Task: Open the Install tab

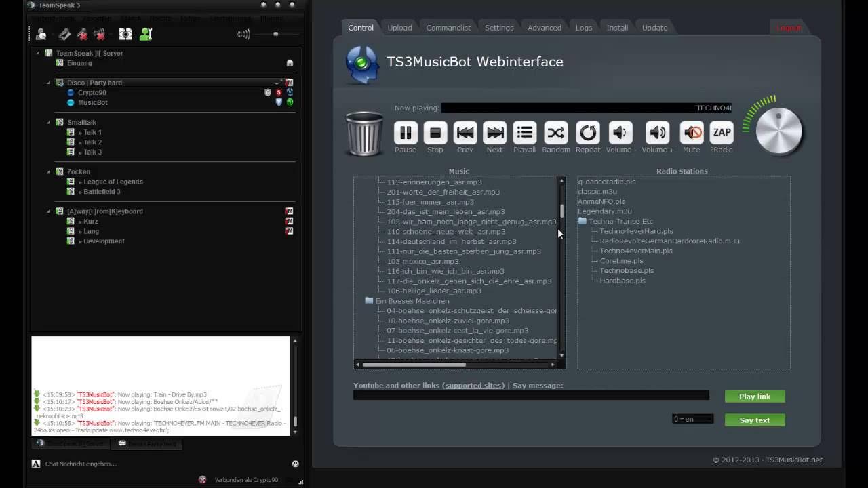Action: 617,28
